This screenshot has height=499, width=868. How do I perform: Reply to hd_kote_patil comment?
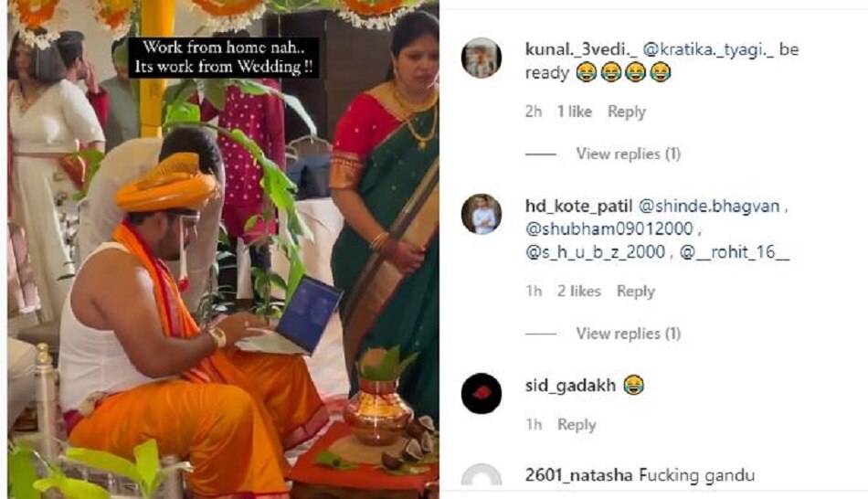[635, 291]
